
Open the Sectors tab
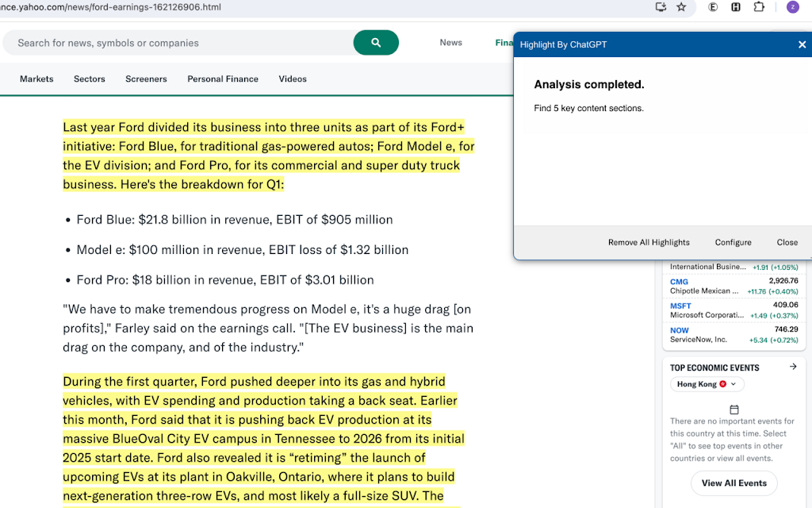click(89, 79)
